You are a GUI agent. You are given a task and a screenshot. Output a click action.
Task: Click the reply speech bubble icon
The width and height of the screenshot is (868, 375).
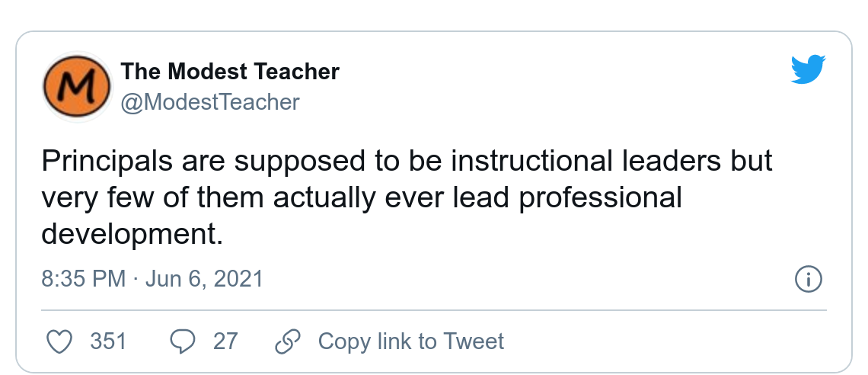tap(181, 341)
